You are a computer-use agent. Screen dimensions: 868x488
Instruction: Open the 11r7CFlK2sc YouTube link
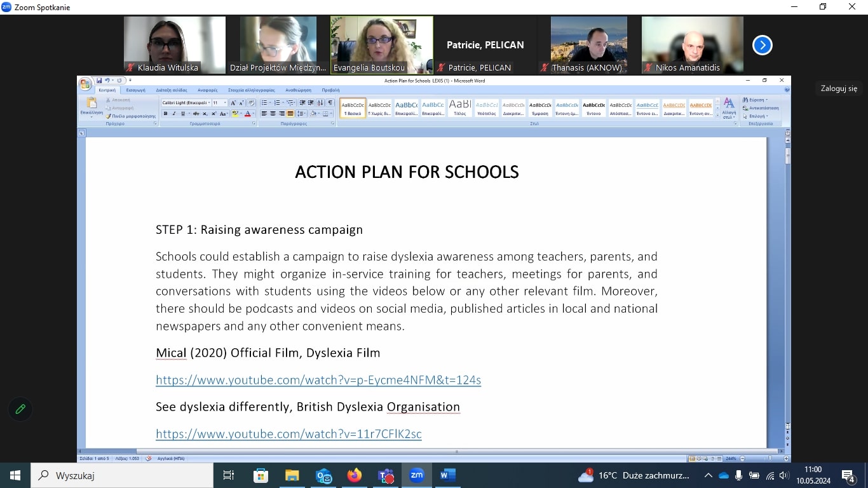coord(288,434)
